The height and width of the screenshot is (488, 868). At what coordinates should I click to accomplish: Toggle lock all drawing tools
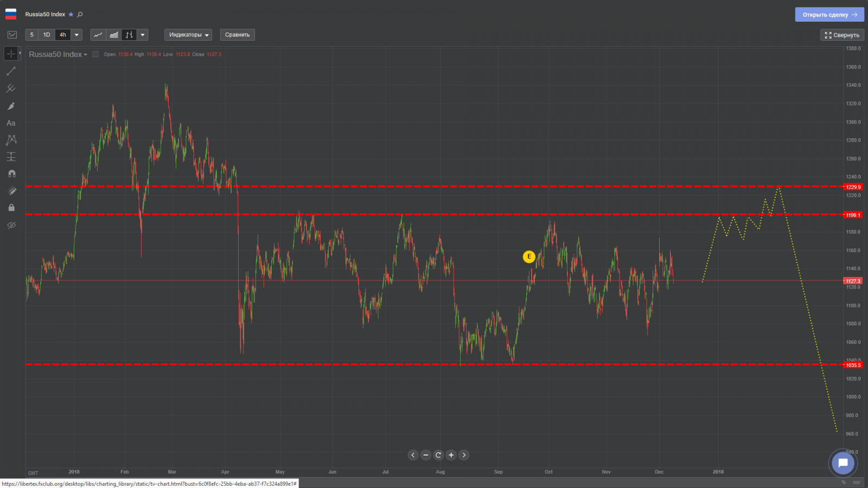pos(11,208)
